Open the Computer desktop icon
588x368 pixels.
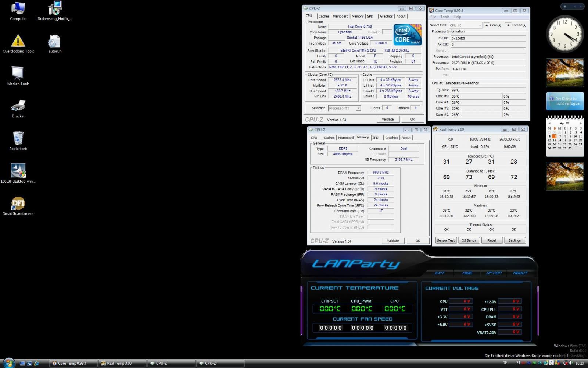(18, 11)
